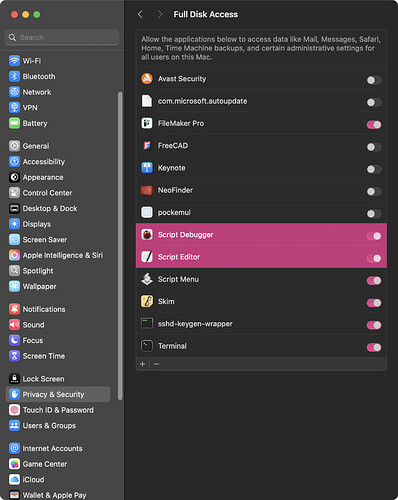This screenshot has width=398, height=500.
Task: Open Network globe icon in sidebar
Action: tap(14, 92)
